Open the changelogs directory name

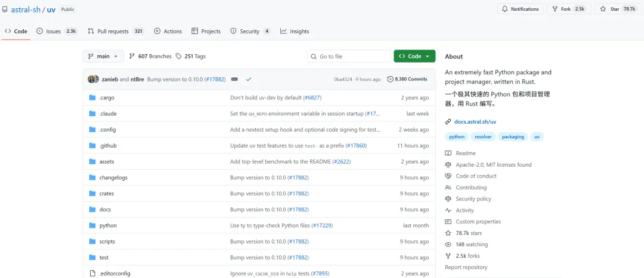coord(113,177)
